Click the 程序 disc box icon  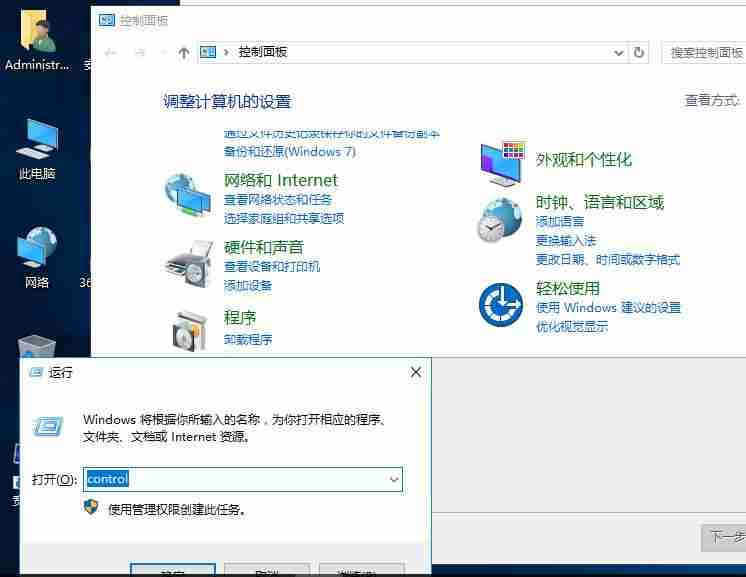click(190, 331)
